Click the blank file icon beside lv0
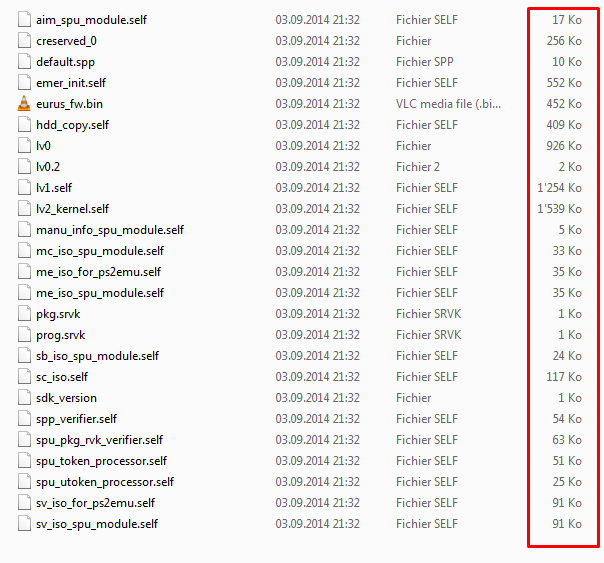Screen dimensions: 604x563 [24, 146]
